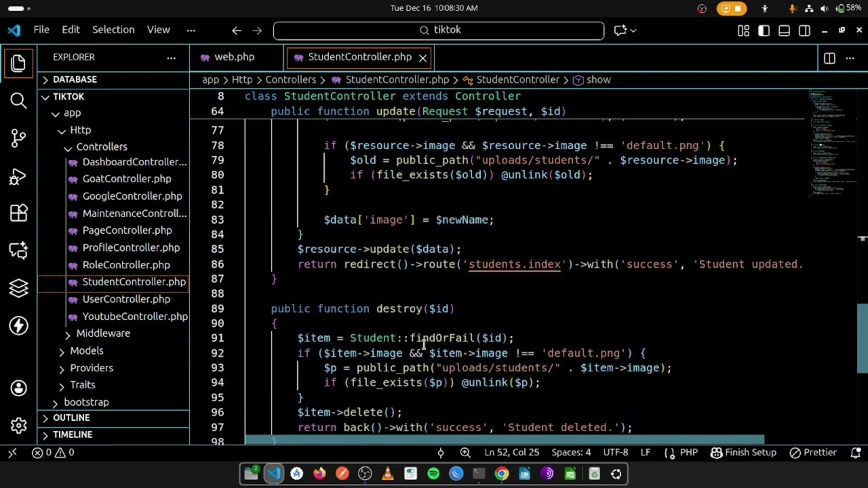Change the Spaces: 4 indentation setting

571,453
